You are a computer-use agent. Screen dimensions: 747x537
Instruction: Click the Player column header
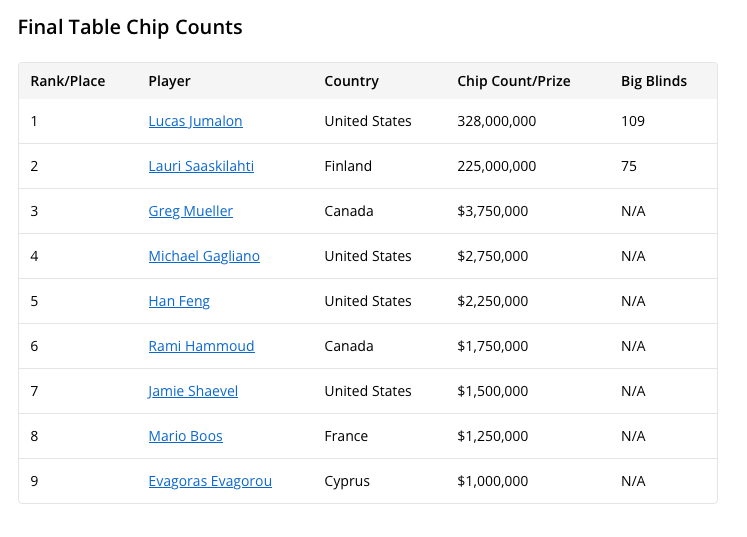pyautogui.click(x=169, y=81)
